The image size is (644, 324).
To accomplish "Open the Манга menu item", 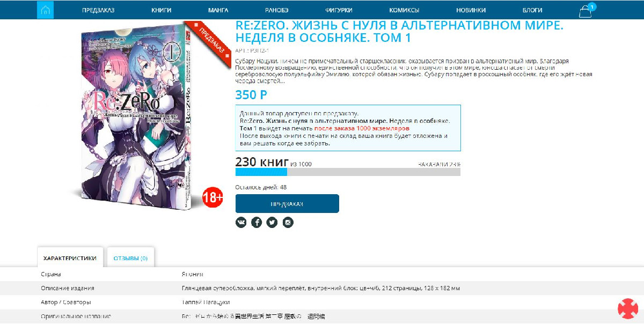I will tap(218, 10).
